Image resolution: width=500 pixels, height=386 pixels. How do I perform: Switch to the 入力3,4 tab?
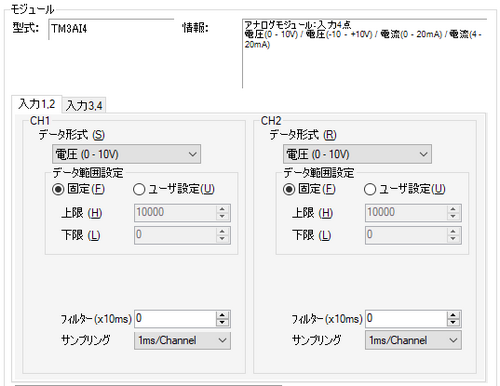[x=84, y=106]
